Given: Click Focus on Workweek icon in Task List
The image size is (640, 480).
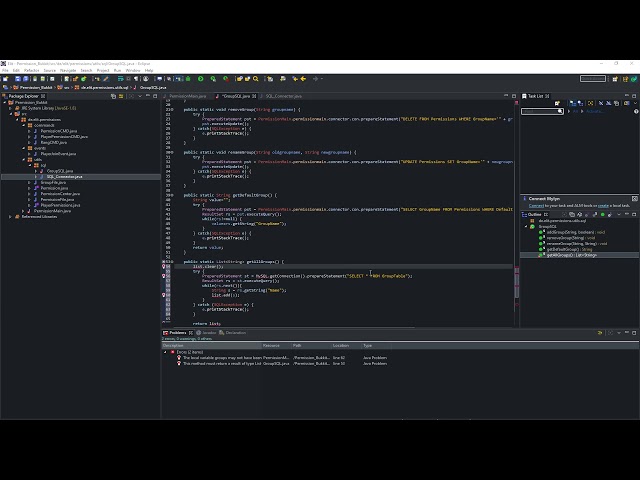Looking at the screenshot, I should tap(590, 103).
